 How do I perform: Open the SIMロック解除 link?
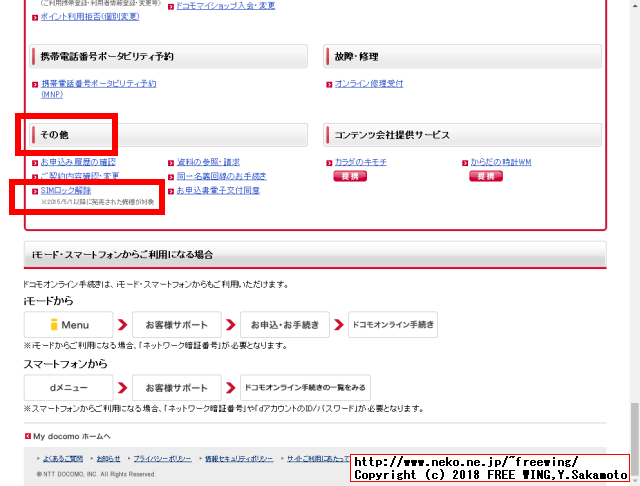(x=66, y=190)
